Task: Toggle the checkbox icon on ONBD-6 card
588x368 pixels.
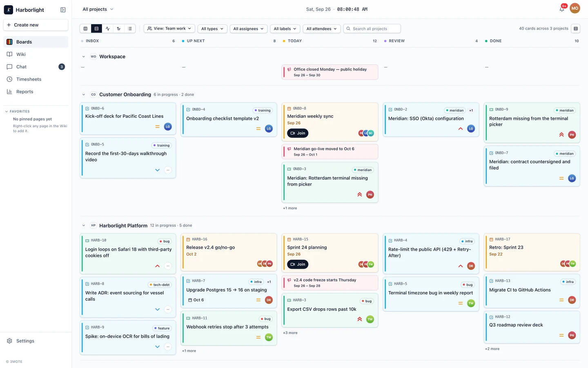Action: [87, 109]
